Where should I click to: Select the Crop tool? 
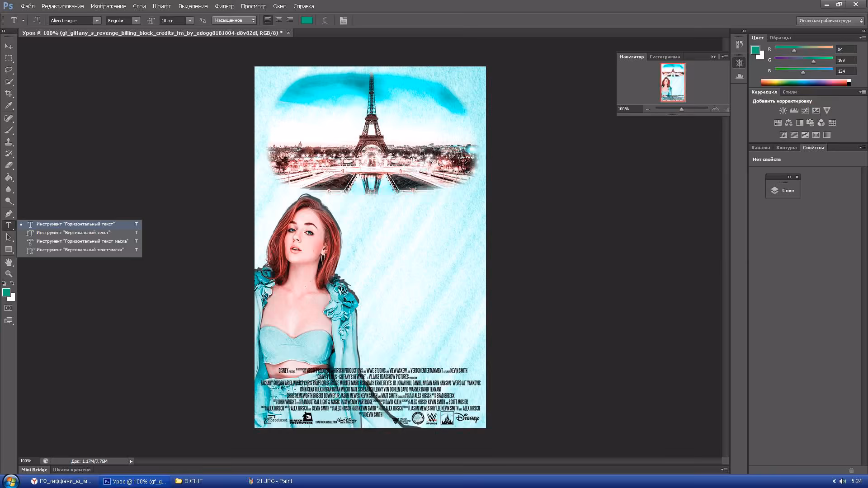(x=9, y=94)
